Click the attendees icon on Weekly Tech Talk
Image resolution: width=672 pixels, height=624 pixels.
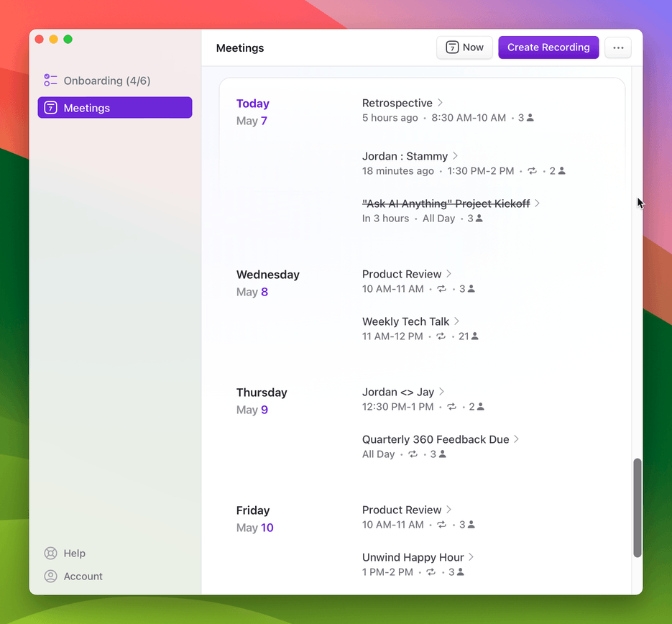(475, 336)
